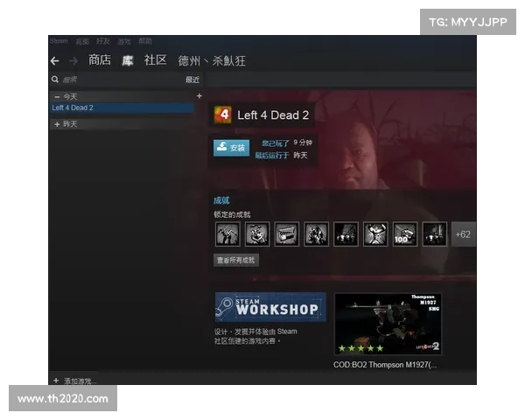Image resolution: width=525 pixels, height=420 pixels.
Task: Open the 最近 sort dropdown
Action: pos(192,80)
